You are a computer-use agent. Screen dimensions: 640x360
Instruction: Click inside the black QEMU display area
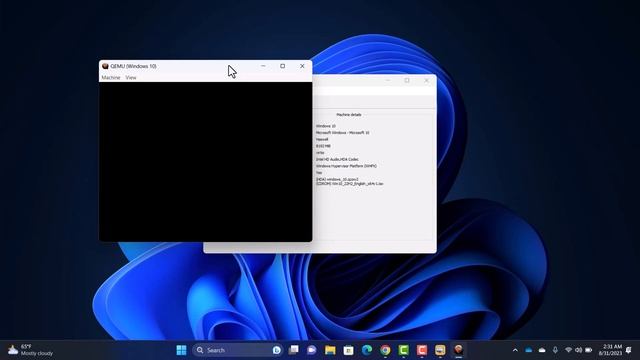[205, 162]
